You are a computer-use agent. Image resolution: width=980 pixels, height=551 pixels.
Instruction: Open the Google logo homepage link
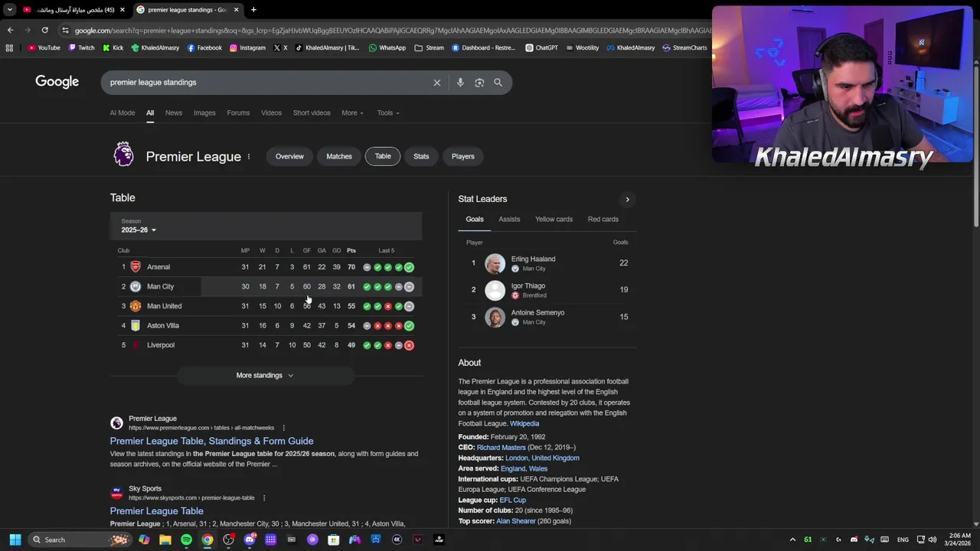coord(57,82)
